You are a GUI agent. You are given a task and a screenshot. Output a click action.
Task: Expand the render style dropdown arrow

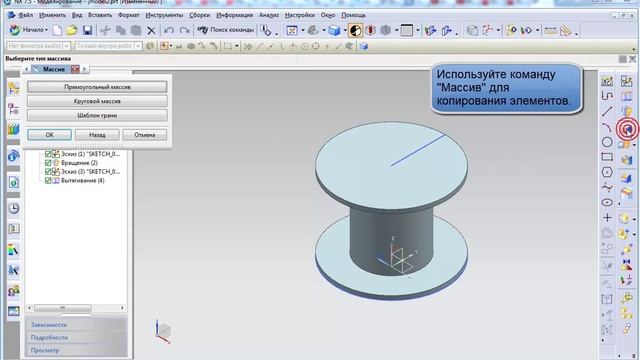pyautogui.click(x=345, y=31)
